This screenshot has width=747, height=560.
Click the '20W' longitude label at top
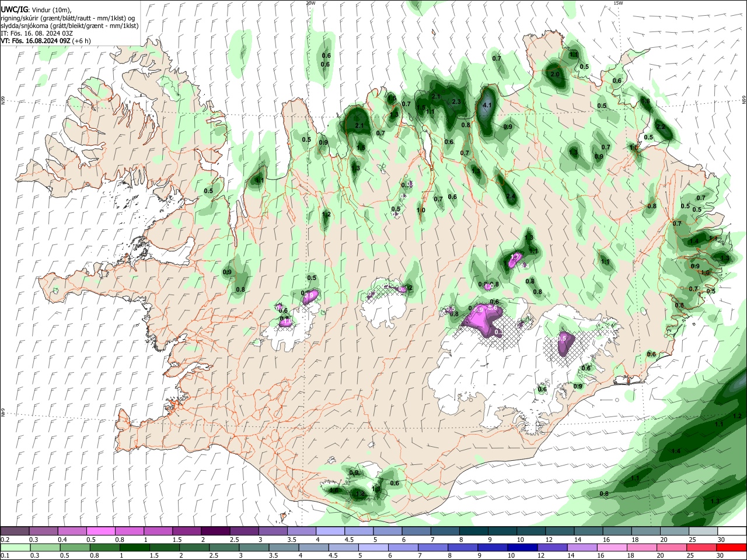pos(310,3)
